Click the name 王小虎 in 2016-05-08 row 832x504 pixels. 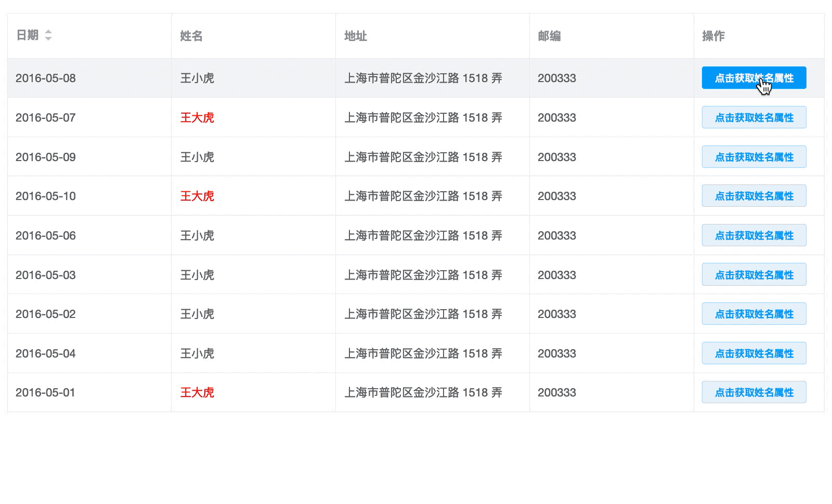pyautogui.click(x=197, y=78)
